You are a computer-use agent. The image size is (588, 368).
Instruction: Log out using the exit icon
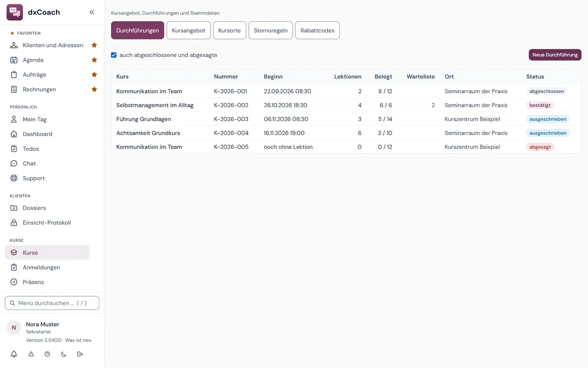point(80,354)
